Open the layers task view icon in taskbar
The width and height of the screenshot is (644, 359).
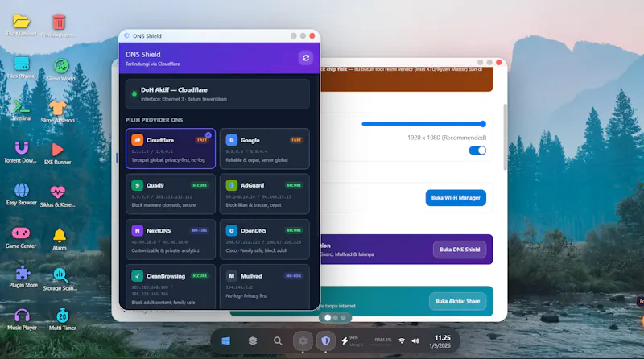tap(253, 341)
